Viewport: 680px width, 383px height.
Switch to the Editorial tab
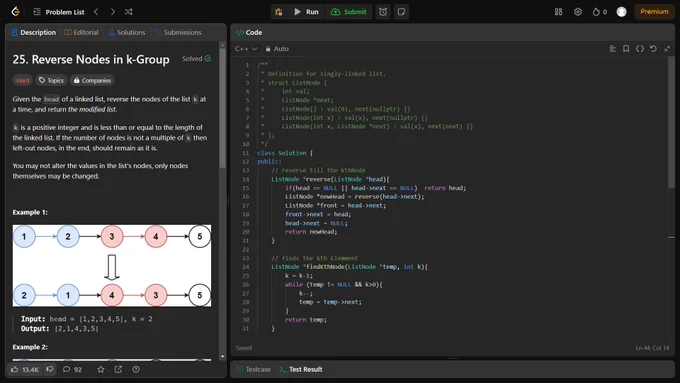[81, 33]
